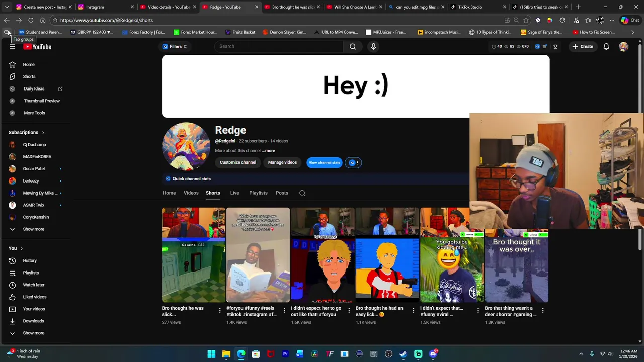Click the Redge channel avatar
Image resolution: width=644 pixels, height=362 pixels.
point(186,147)
